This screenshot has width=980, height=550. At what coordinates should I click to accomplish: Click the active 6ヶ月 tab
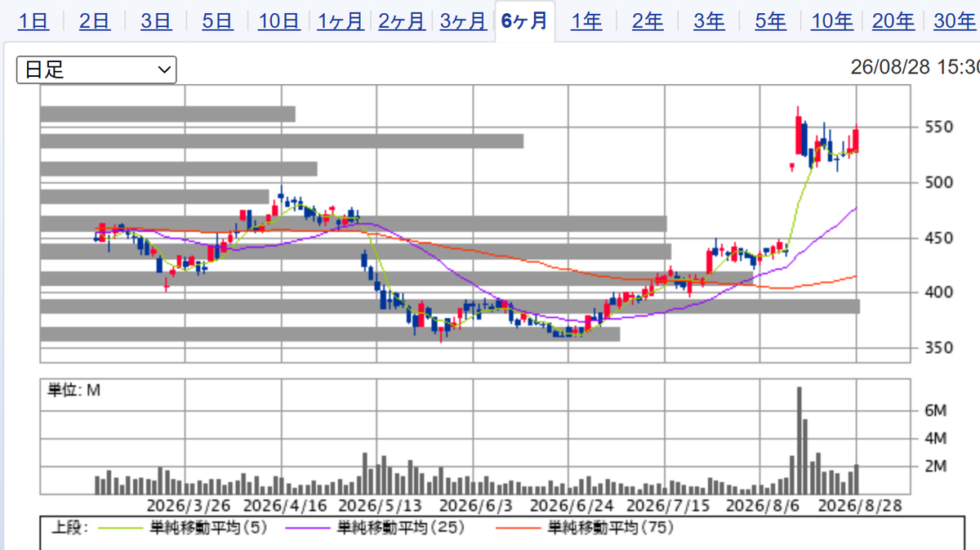coord(524,21)
